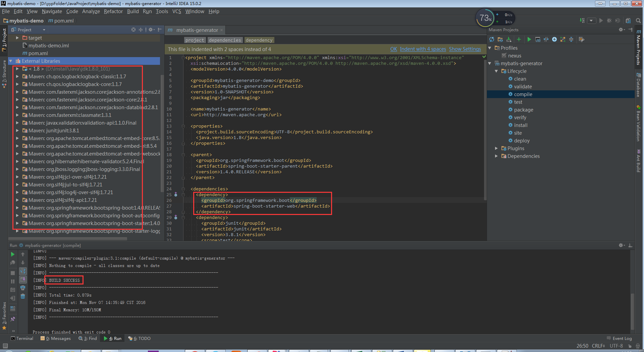Rerun mybatis-generator compile in Run panel
The image size is (644, 352).
click(13, 254)
